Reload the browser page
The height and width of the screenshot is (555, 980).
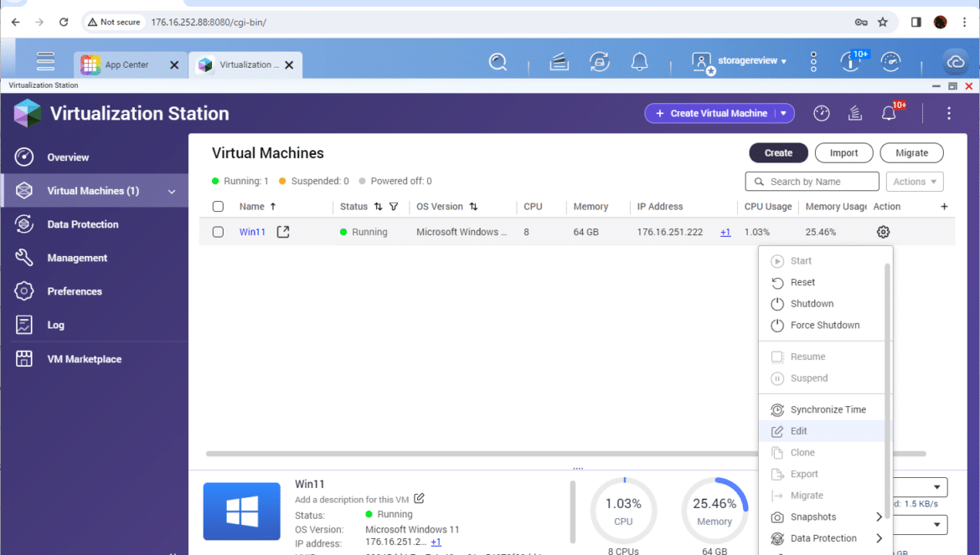tap(64, 22)
